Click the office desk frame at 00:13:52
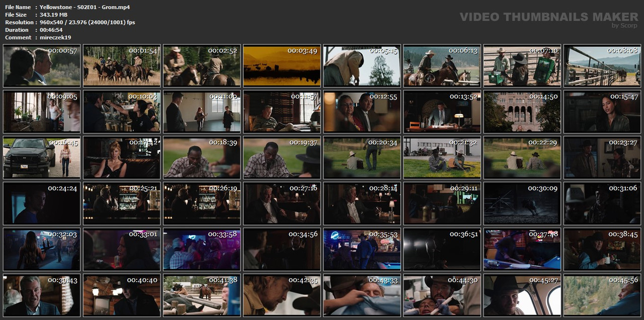The image size is (644, 320). tap(442, 112)
